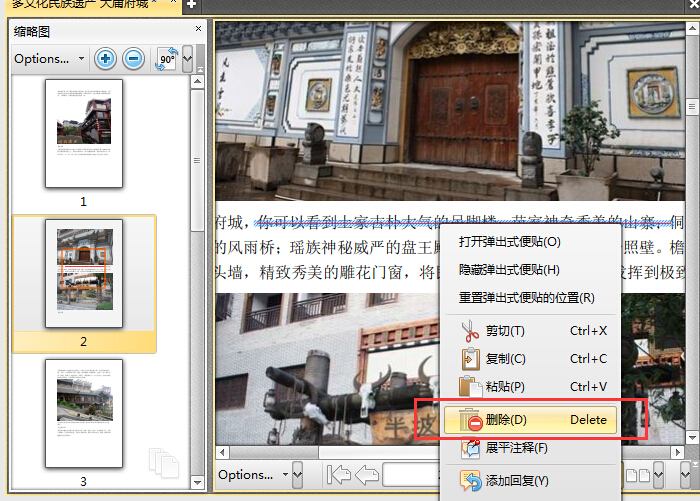Click document vertical scroll down arrow

click(x=692, y=437)
